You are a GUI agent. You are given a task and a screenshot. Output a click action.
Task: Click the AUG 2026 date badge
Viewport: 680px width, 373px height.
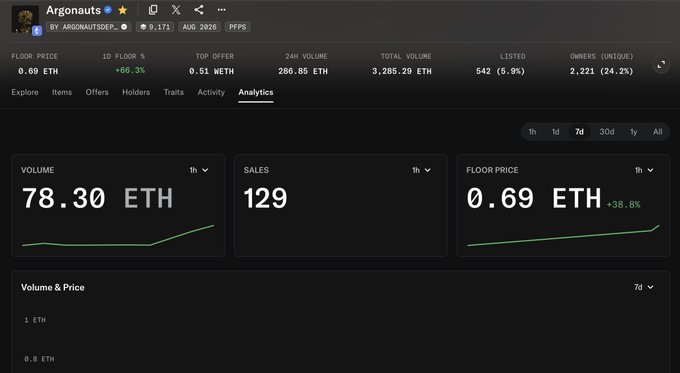(x=199, y=27)
